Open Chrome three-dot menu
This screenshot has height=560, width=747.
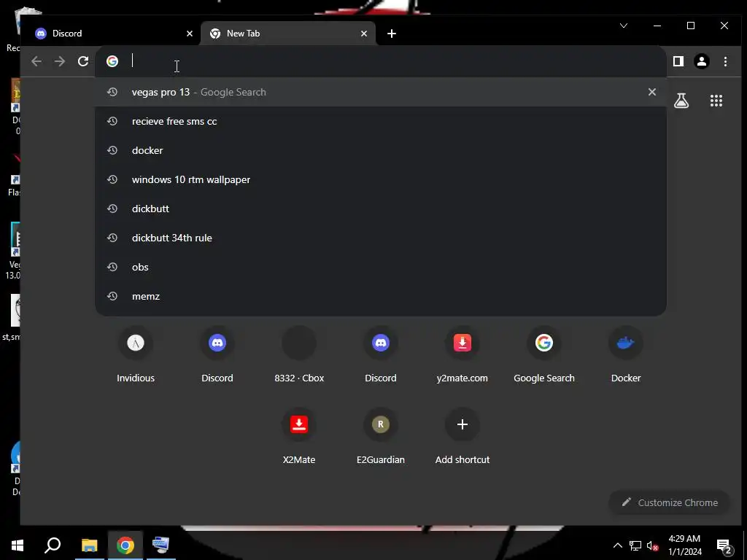[725, 61]
